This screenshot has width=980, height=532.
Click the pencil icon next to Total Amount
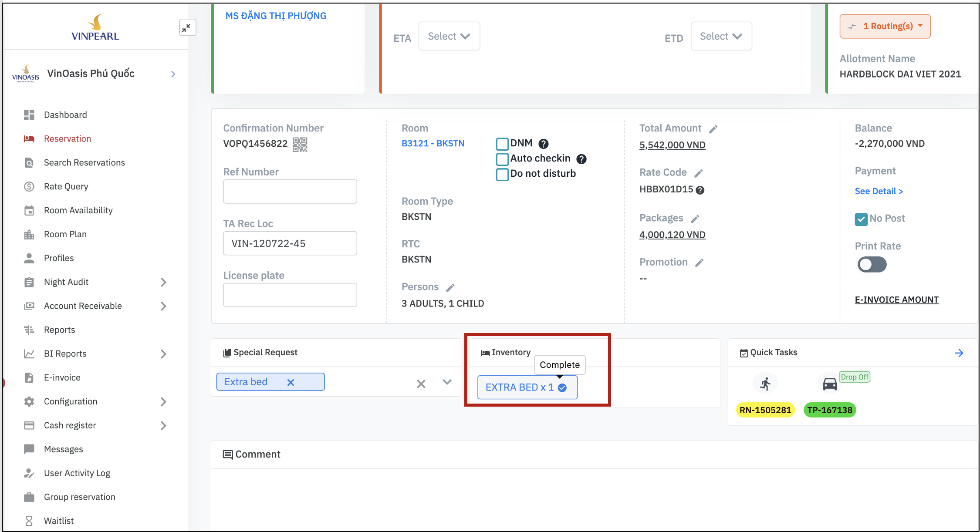(x=713, y=129)
